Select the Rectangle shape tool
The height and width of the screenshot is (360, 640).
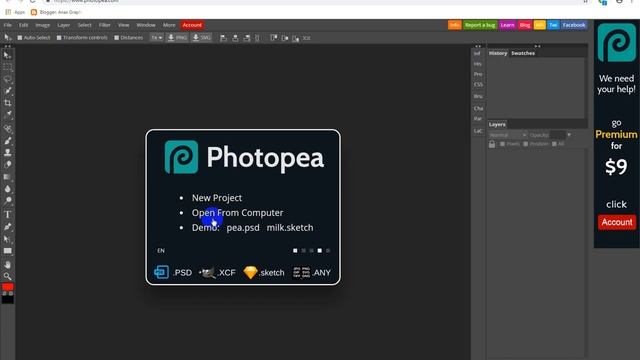7,251
